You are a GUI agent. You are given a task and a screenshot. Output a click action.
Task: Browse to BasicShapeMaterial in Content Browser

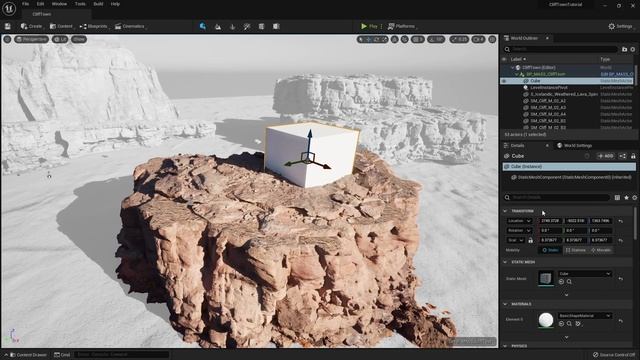point(569,324)
